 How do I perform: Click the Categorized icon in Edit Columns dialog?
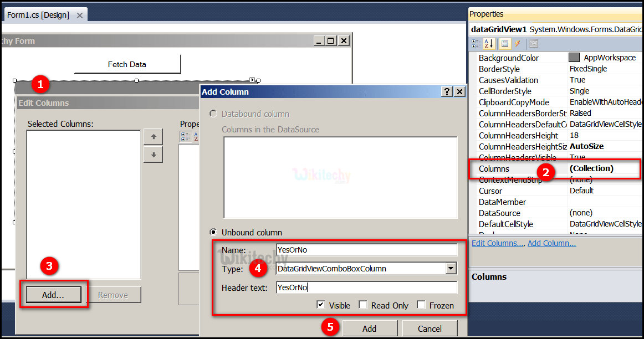(187, 136)
